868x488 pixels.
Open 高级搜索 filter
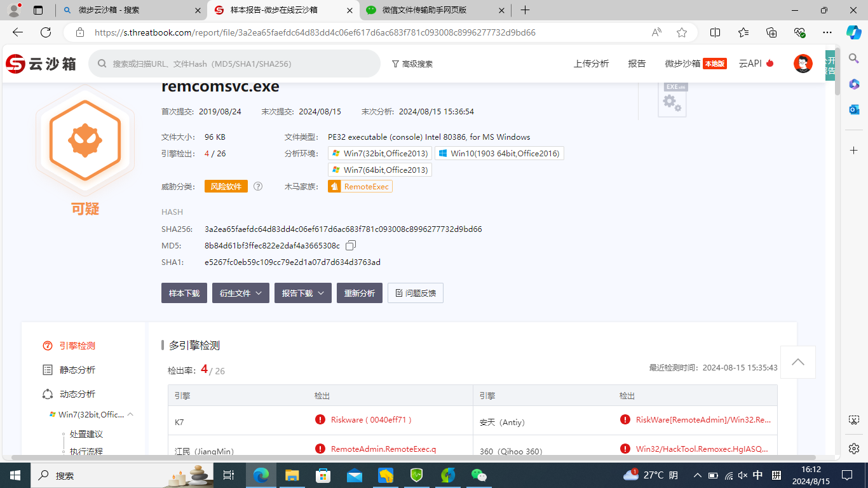click(412, 64)
